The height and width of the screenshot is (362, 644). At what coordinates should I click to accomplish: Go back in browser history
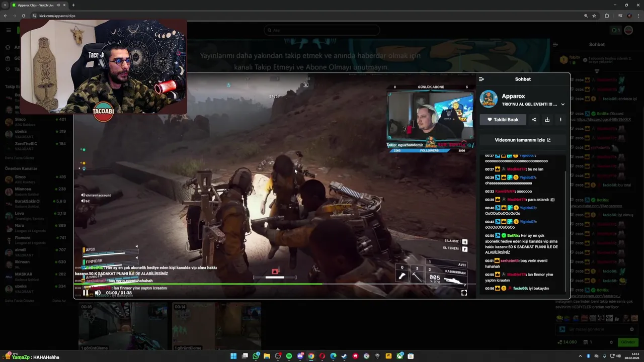pyautogui.click(x=6, y=16)
